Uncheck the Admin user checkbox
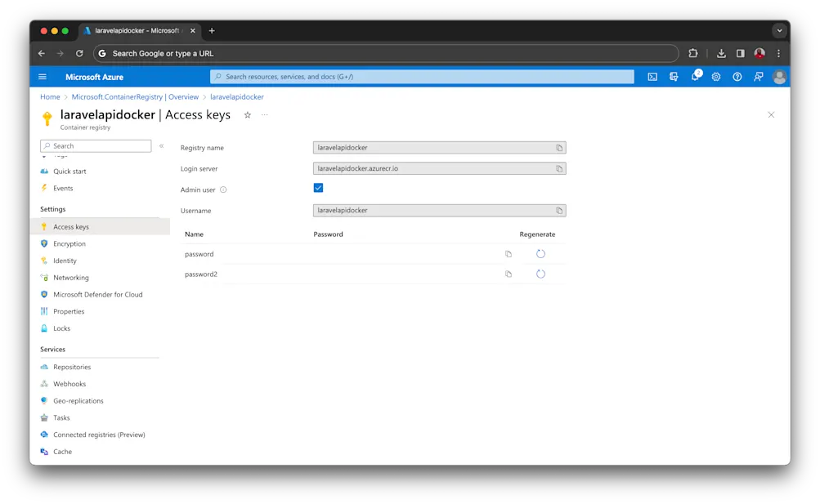820x504 pixels. point(318,187)
